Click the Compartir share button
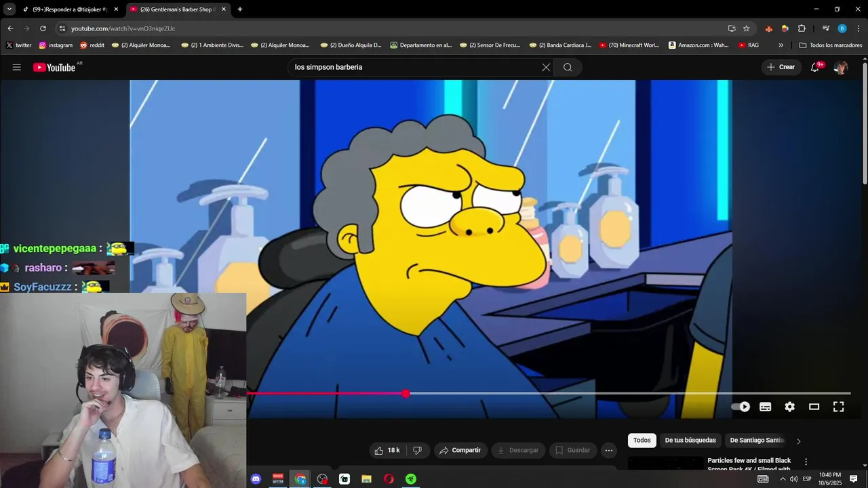The width and height of the screenshot is (868, 488). pos(460,450)
